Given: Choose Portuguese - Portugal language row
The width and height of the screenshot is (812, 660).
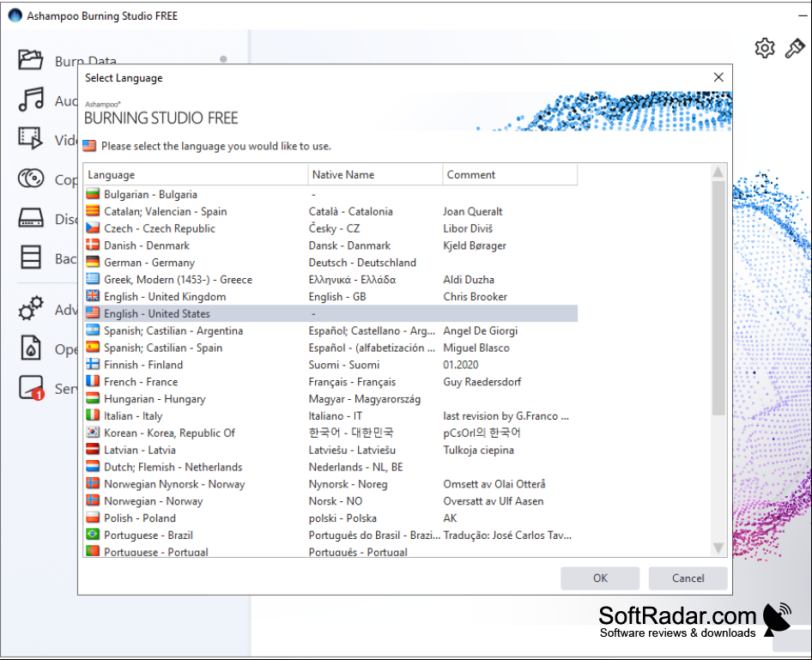Looking at the screenshot, I should coord(330,551).
